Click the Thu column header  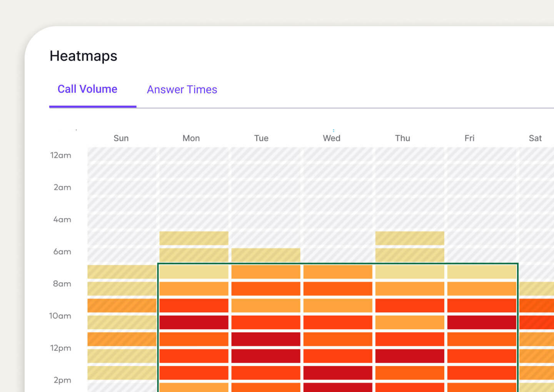(x=402, y=138)
